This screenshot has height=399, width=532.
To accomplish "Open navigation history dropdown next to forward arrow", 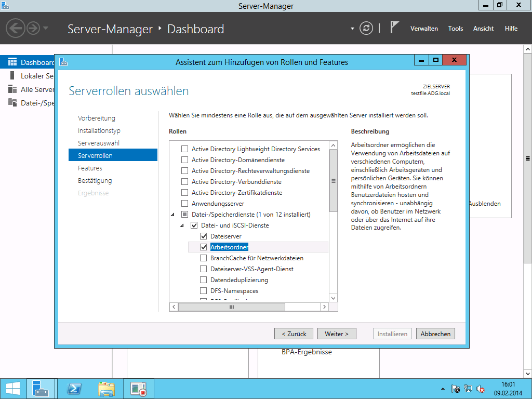I will pyautogui.click(x=46, y=28).
